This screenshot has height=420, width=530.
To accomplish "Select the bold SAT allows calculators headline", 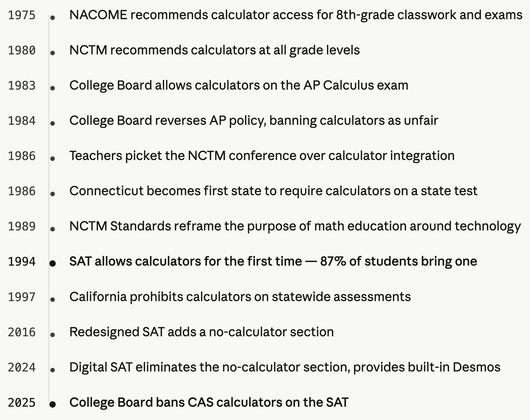I will coord(273,261).
